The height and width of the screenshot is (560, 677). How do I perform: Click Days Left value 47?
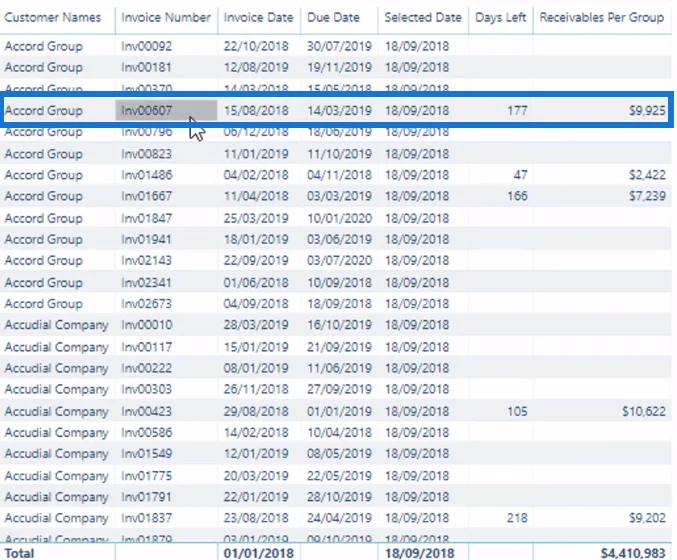click(520, 175)
